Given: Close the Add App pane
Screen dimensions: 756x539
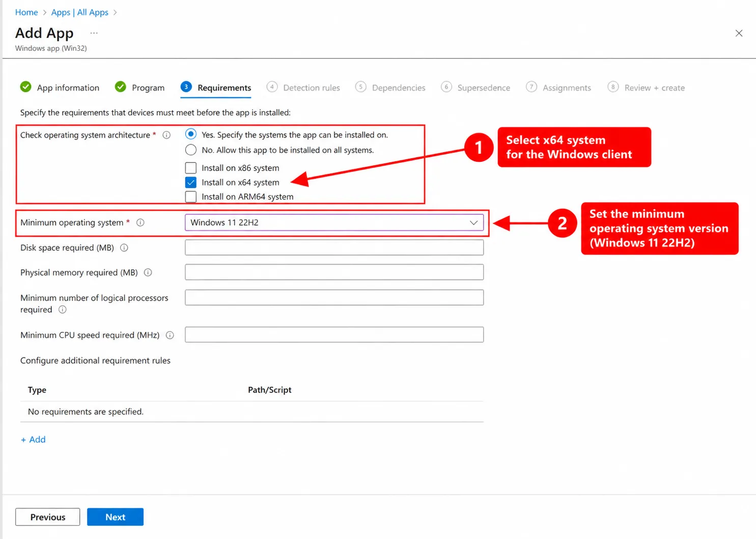Looking at the screenshot, I should 739,33.
